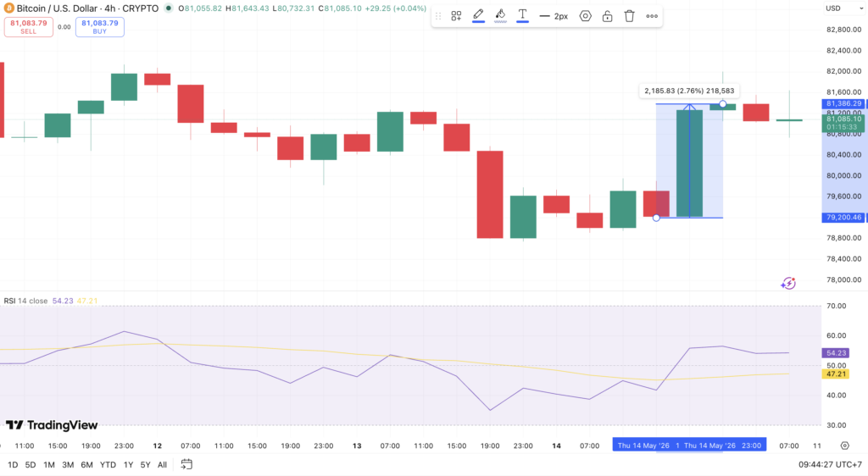Select the 3M time range
This screenshot has width=868, height=476.
click(x=68, y=465)
